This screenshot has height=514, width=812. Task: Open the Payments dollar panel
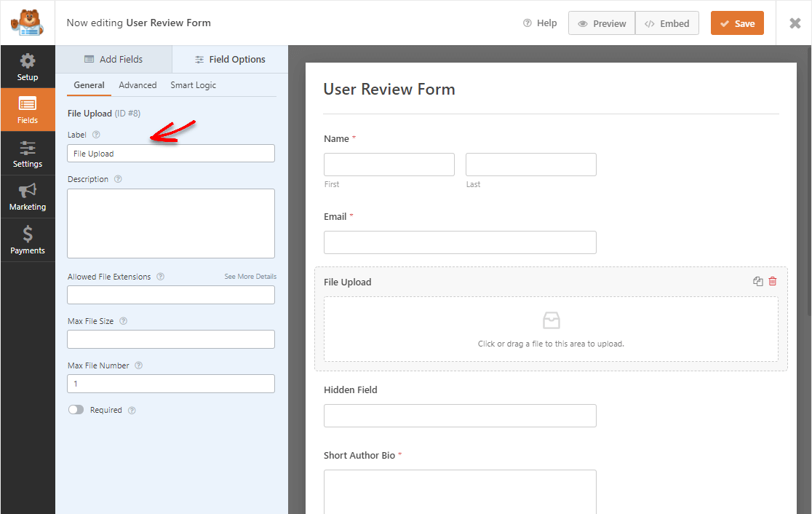(28, 240)
